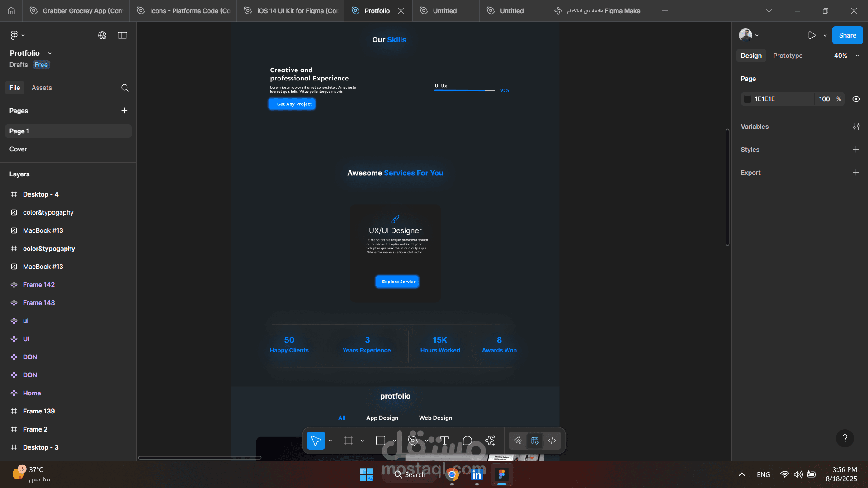The height and width of the screenshot is (488, 868).
Task: Select the Rectangle shape tool
Action: (381, 441)
